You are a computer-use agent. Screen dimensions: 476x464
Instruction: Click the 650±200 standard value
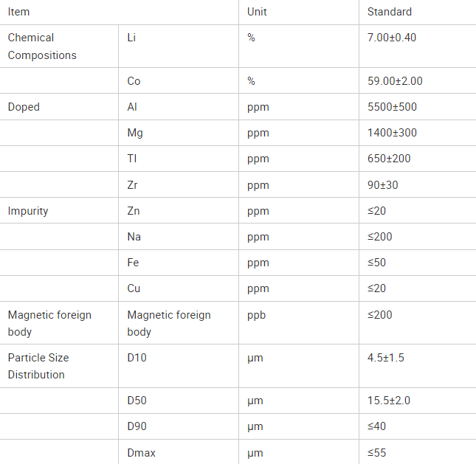click(x=389, y=159)
